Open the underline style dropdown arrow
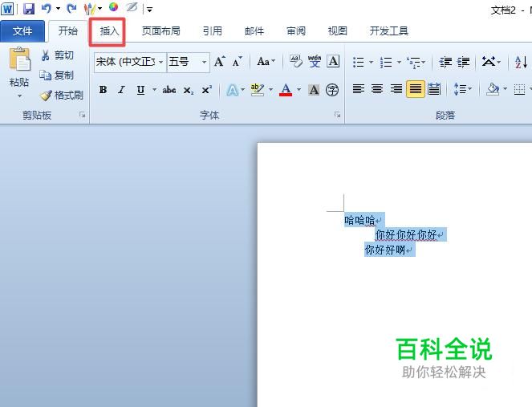The image size is (532, 407). tap(154, 90)
